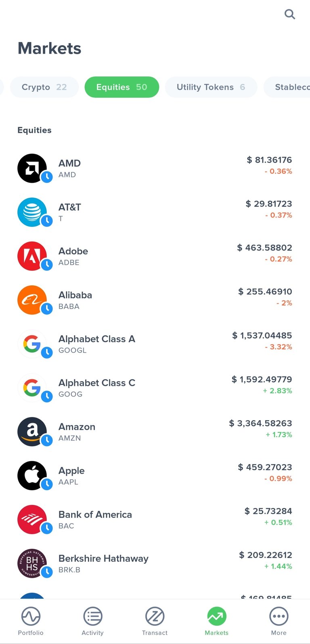Switch to Utility Tokens tab
The image size is (310, 644).
click(x=211, y=87)
